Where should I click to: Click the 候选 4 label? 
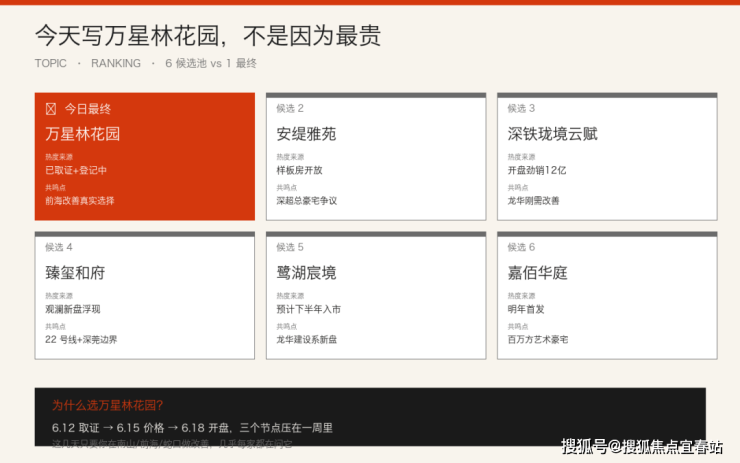(x=59, y=247)
